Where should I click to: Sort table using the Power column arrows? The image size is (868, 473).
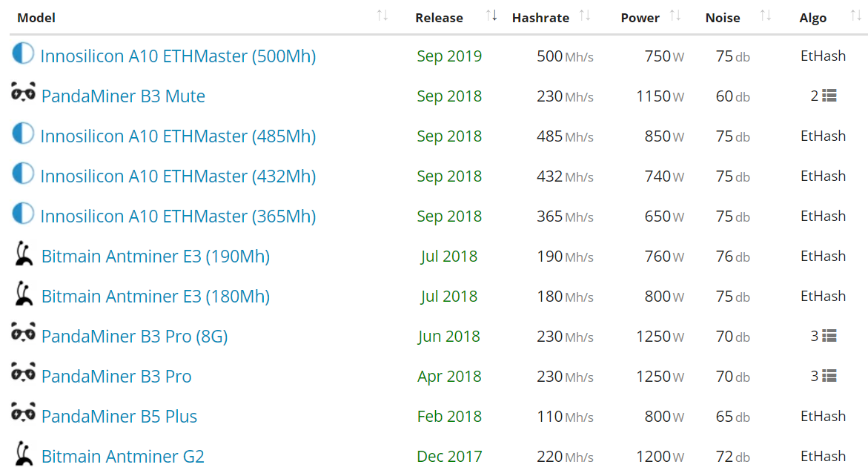(x=675, y=16)
